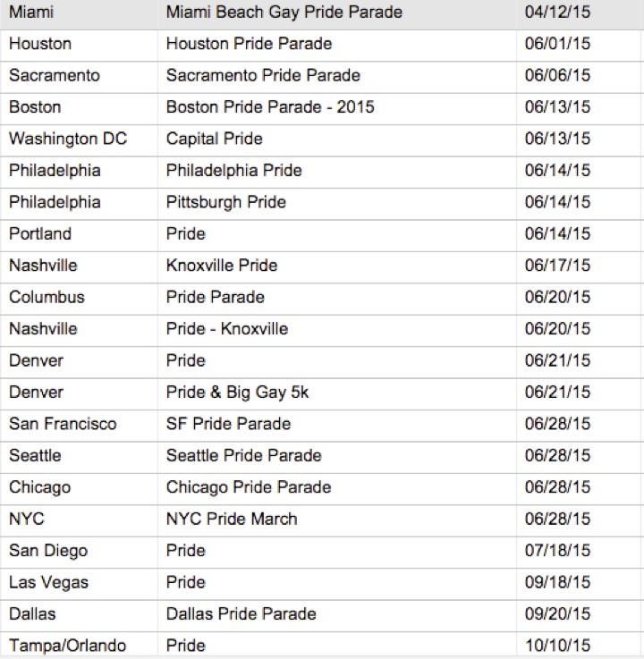
Task: Click the Tampa/Orlando city cell
Action: 67,646
